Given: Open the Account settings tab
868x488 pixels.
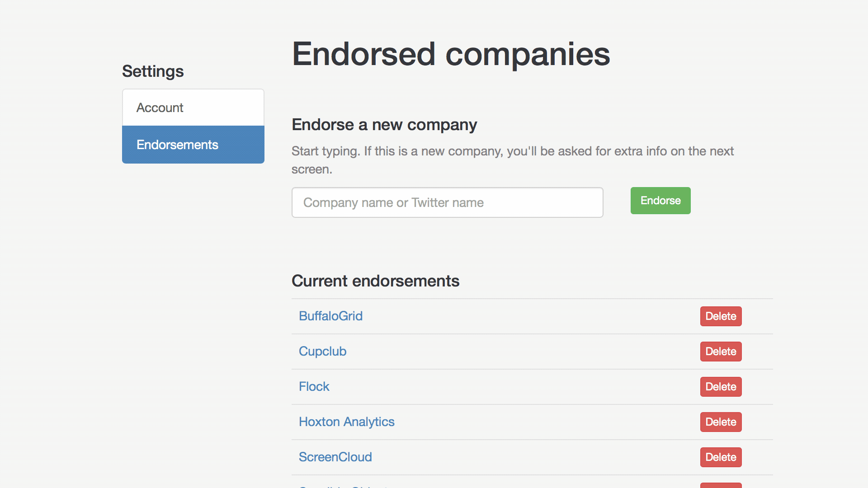Looking at the screenshot, I should (x=193, y=108).
